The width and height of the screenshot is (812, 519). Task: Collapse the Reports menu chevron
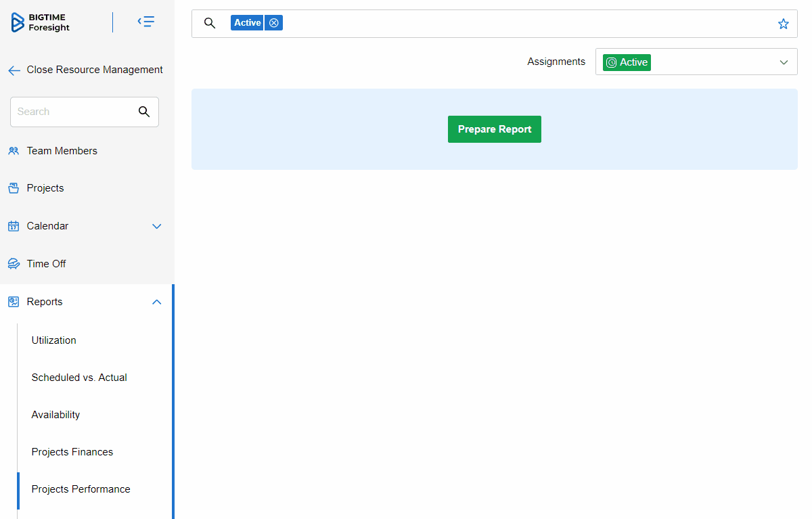click(x=157, y=302)
